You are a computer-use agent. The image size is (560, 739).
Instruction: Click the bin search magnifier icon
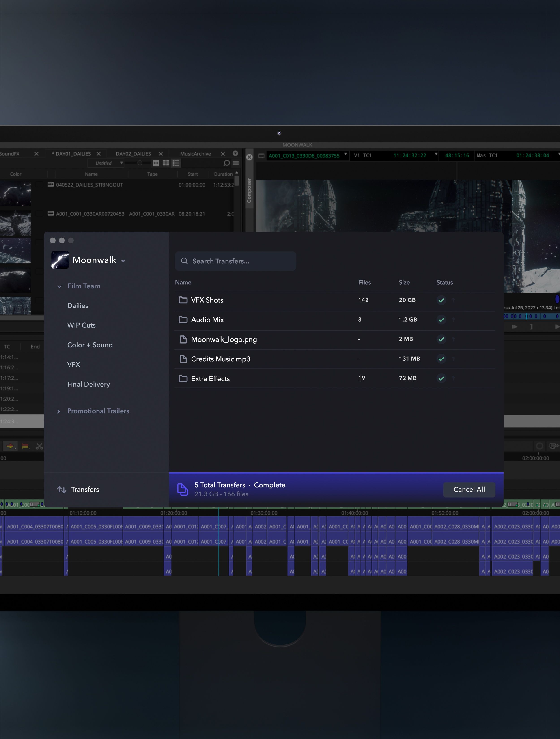(x=226, y=163)
